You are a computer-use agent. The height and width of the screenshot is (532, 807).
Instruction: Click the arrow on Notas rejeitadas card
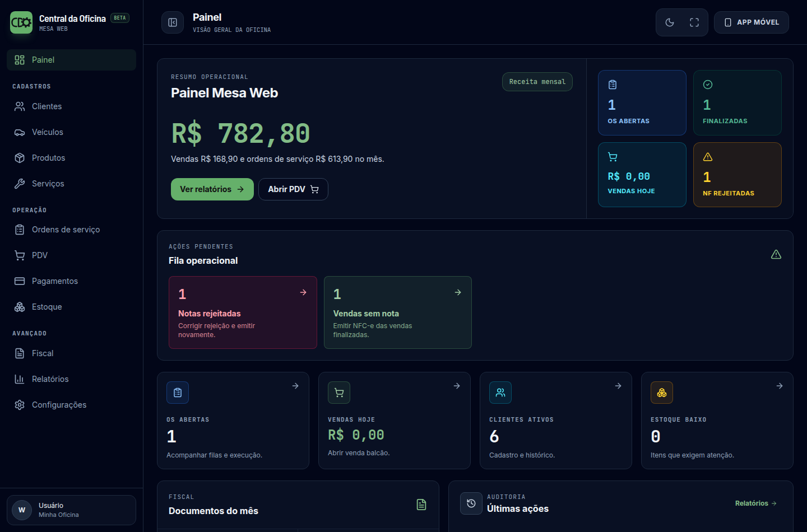click(303, 292)
